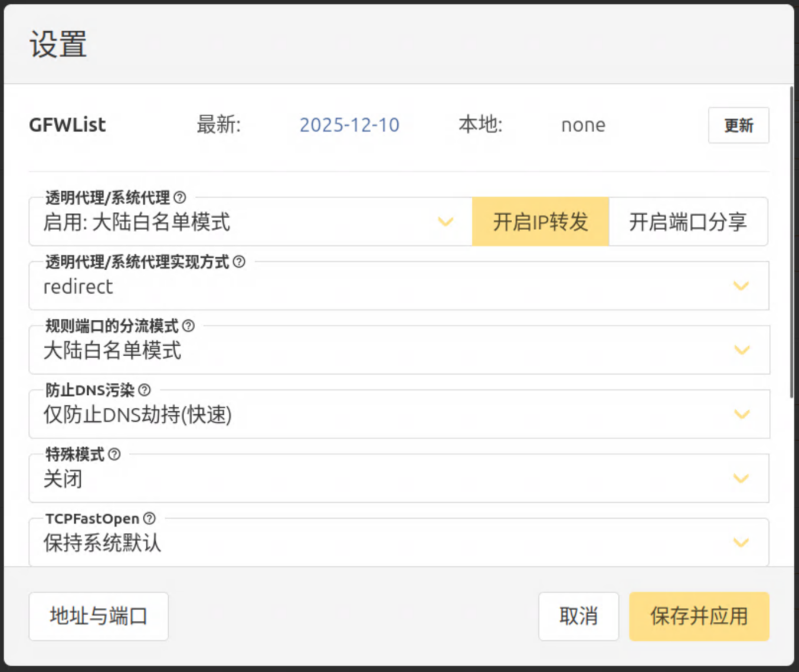
Task: Toggle the 开启IP转发 option
Action: (541, 222)
